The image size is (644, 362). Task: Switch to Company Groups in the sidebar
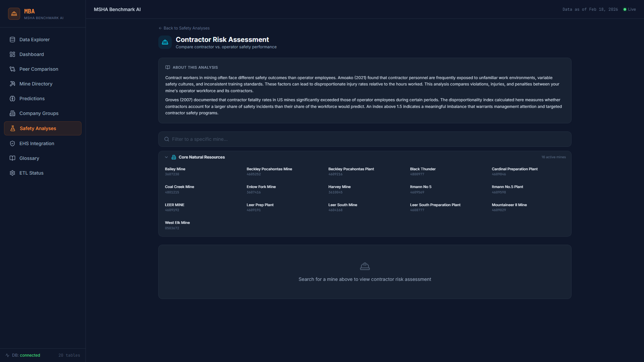(x=39, y=113)
